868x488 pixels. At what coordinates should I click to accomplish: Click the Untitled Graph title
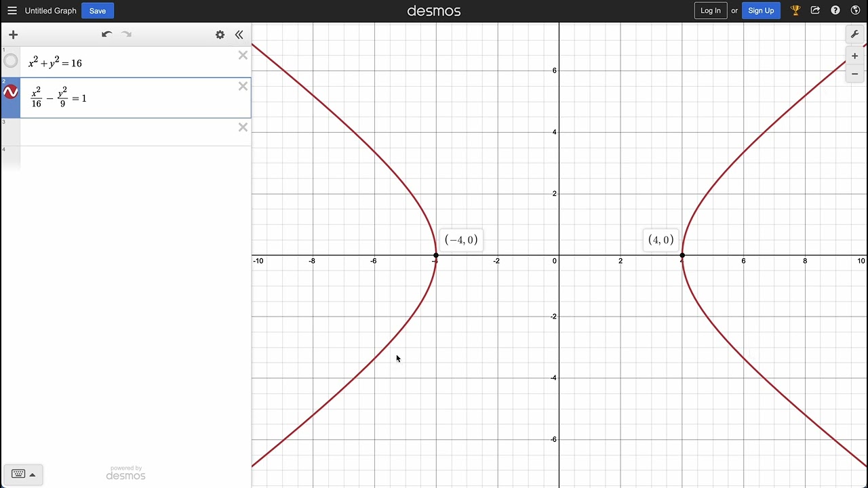click(x=50, y=11)
